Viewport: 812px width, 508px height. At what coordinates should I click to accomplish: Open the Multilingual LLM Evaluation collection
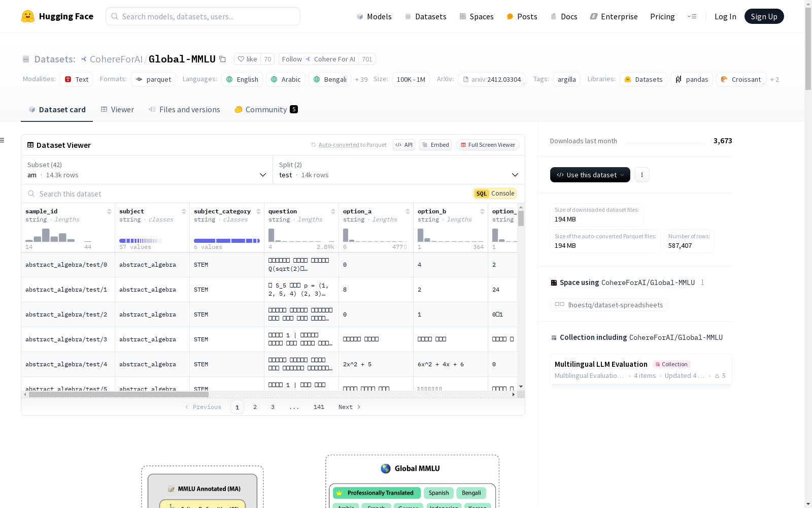pyautogui.click(x=641, y=370)
